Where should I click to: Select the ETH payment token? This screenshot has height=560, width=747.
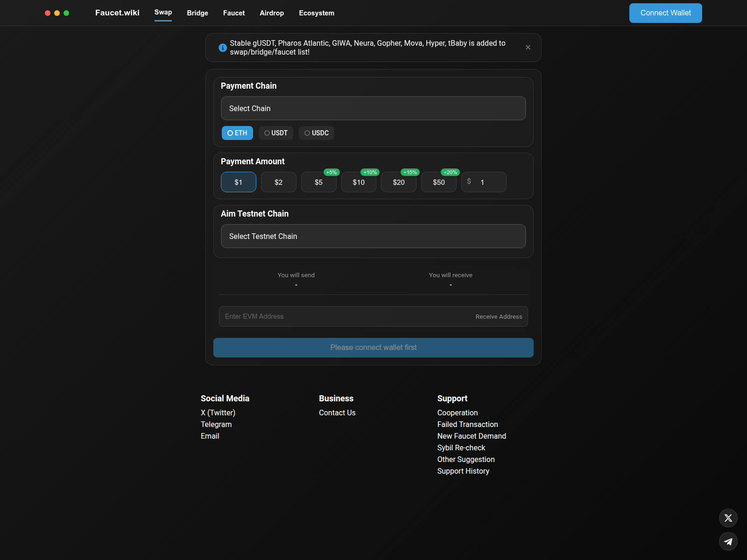coord(237,133)
